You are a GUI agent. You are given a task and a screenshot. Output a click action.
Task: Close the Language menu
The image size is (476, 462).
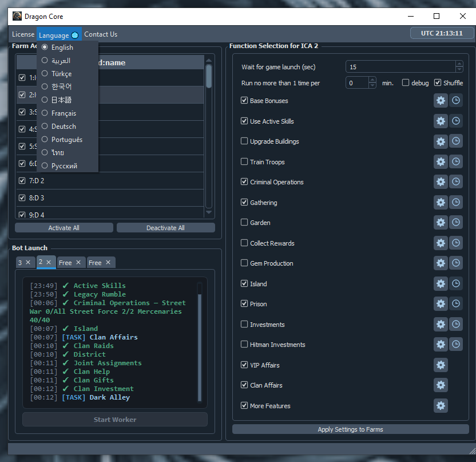click(59, 35)
